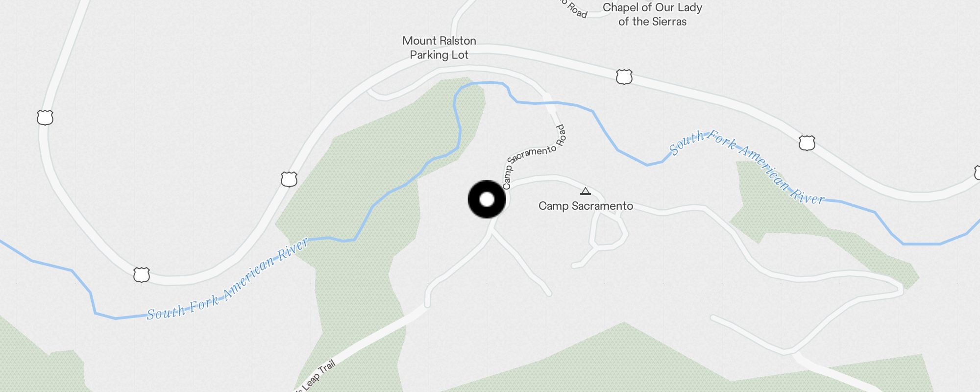Click the black circular location marker
Image resolution: width=980 pixels, height=392 pixels.
click(487, 199)
